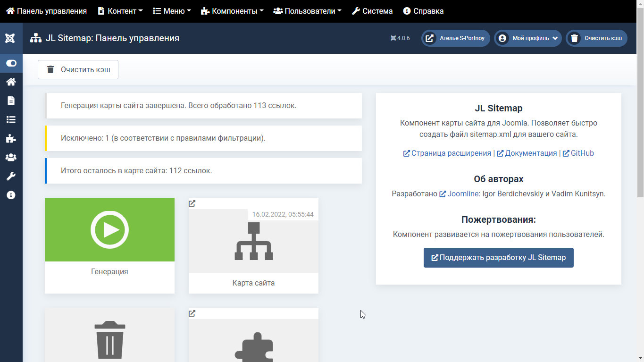Viewport: 644px width, 362px height.
Task: Open the Мой профиль dropdown
Action: coord(528,38)
